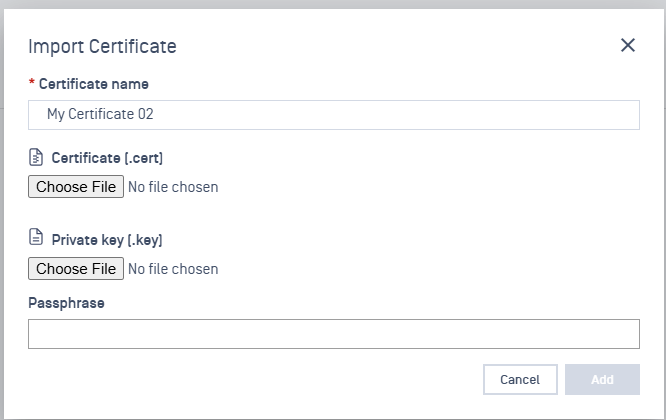666x420 pixels.
Task: Choose File for the Private key (.key)
Action: (x=76, y=269)
